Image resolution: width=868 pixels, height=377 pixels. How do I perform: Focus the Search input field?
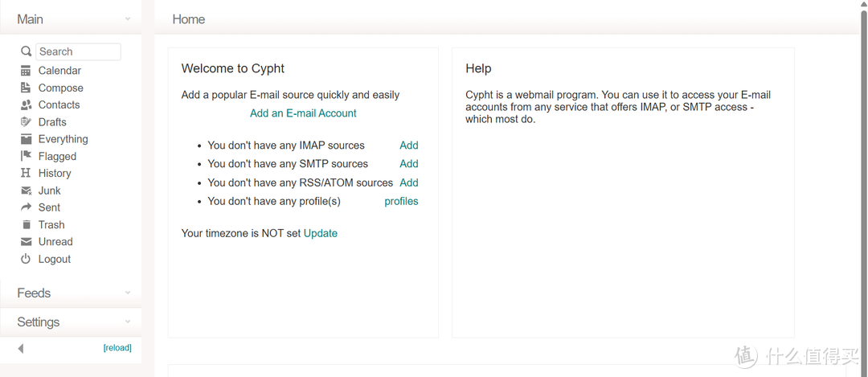[x=78, y=51]
